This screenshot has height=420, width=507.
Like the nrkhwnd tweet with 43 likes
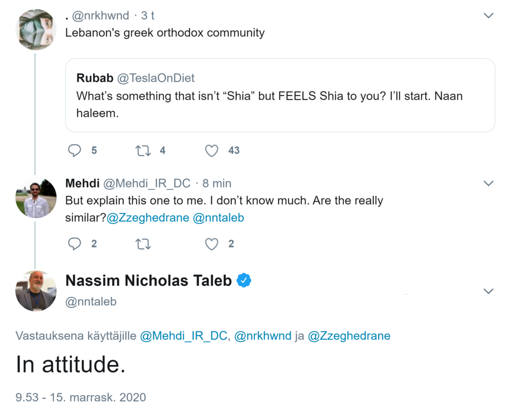click(x=212, y=150)
